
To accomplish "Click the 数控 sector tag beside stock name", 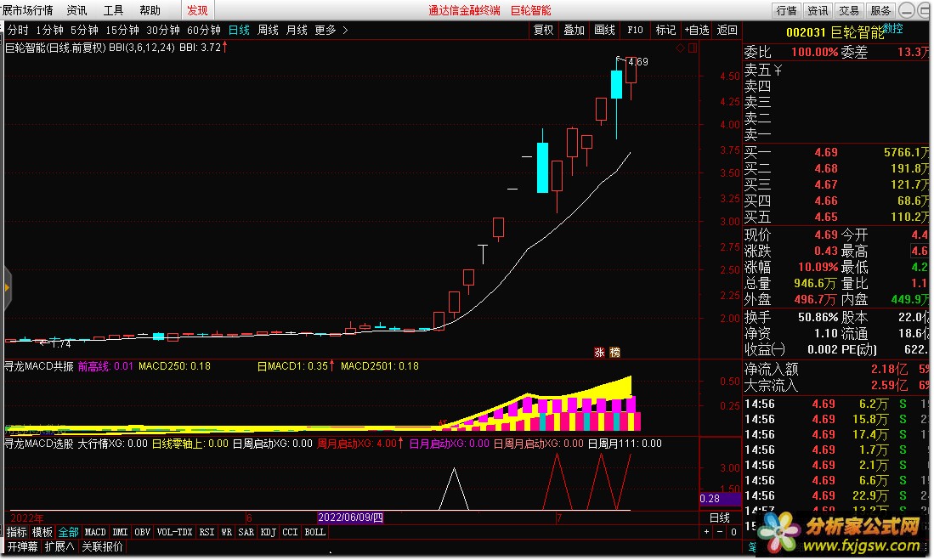I will [892, 28].
